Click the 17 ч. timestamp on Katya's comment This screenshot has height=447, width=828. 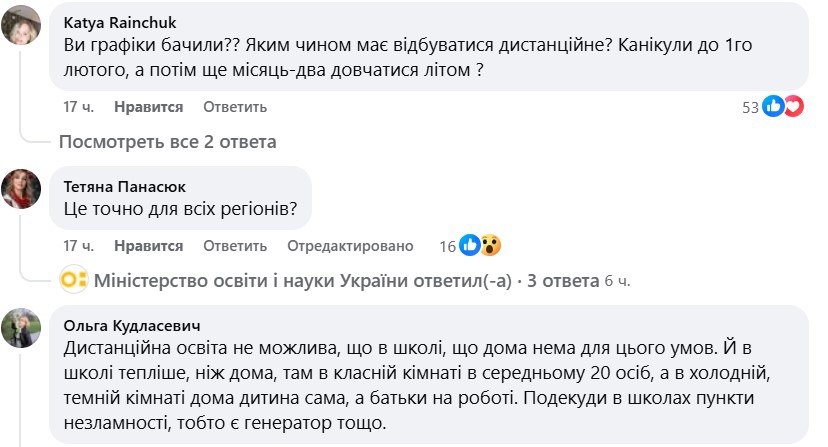coord(78,106)
